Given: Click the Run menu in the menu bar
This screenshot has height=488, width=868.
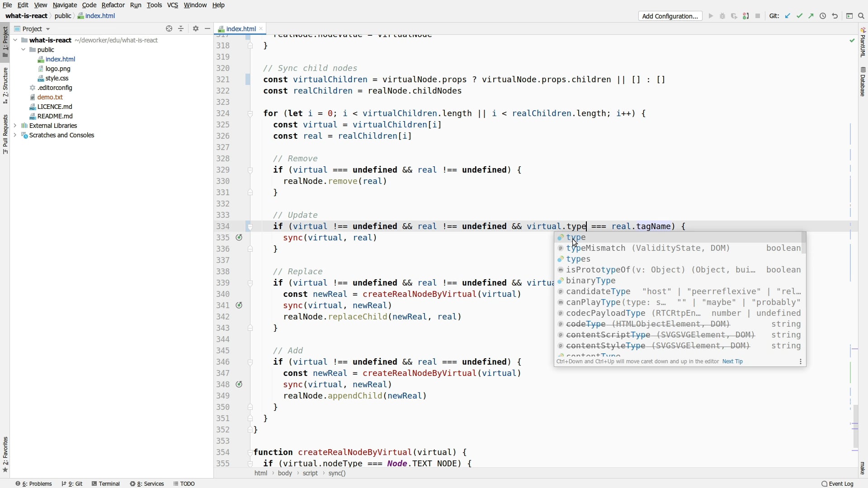Looking at the screenshot, I should 135,5.
